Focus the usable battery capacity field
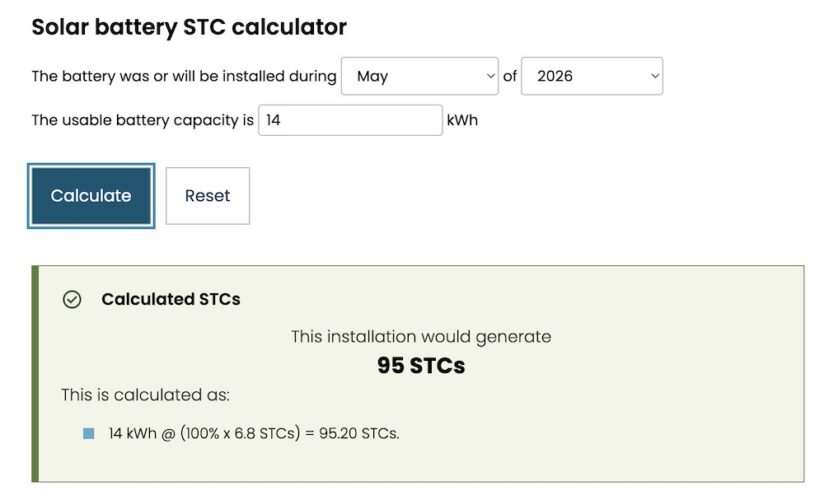The image size is (824, 500). coord(351,120)
